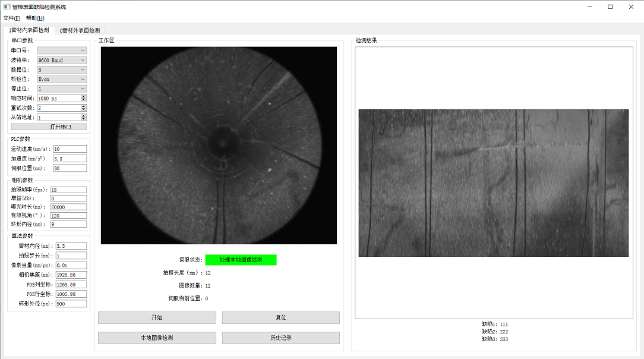The height and width of the screenshot is (359, 644).
Task: Increment 从站地址 using the spinner up arrow
Action: 84,116
